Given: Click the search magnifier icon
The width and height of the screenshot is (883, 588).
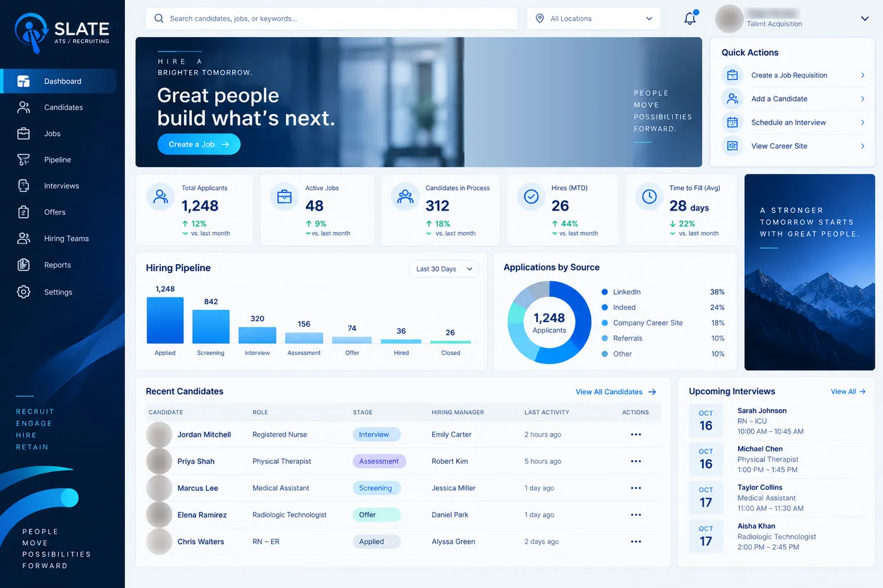Looking at the screenshot, I should click(x=159, y=18).
